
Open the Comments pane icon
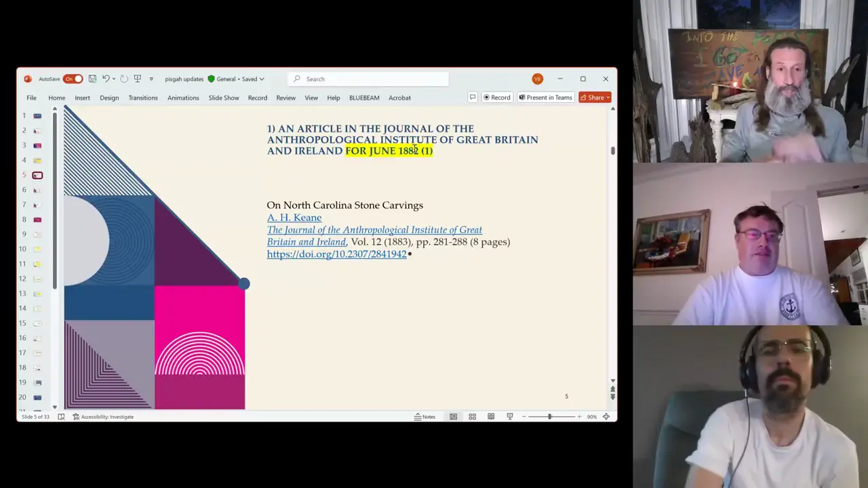tap(473, 98)
